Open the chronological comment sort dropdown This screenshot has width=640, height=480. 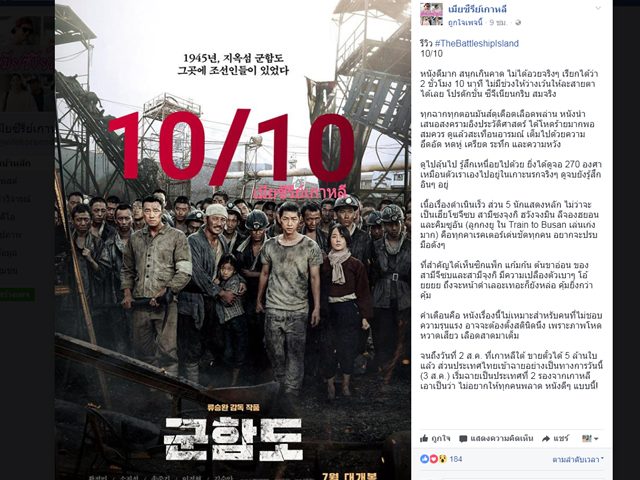tap(578, 460)
